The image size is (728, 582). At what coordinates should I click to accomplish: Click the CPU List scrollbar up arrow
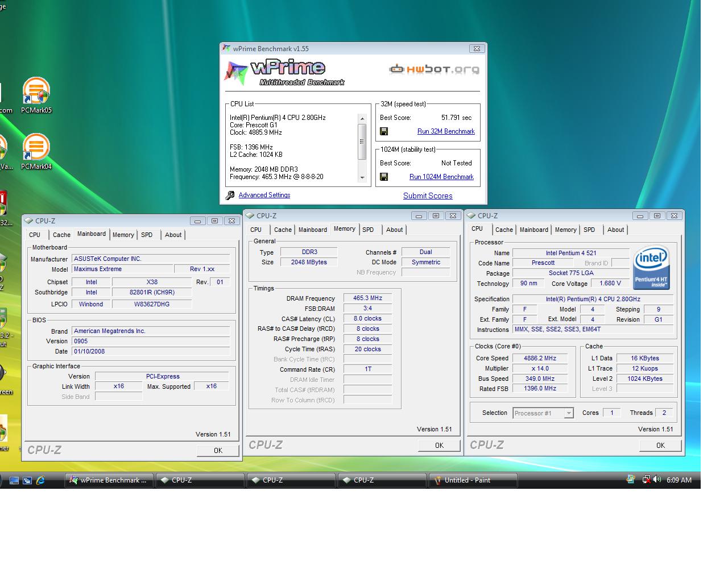pos(362,118)
